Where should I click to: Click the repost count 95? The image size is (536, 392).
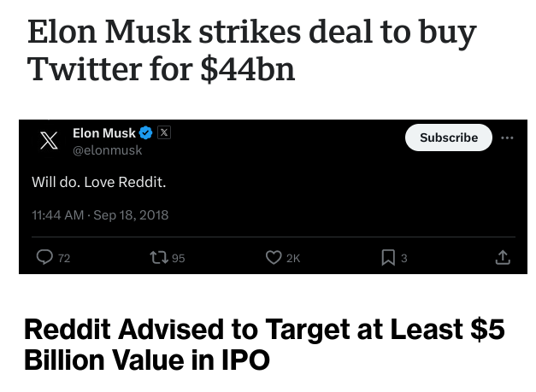pyautogui.click(x=178, y=258)
